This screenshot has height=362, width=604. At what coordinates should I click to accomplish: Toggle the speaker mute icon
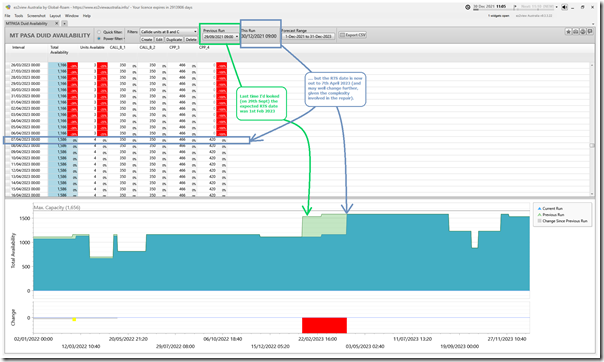coord(564,7)
